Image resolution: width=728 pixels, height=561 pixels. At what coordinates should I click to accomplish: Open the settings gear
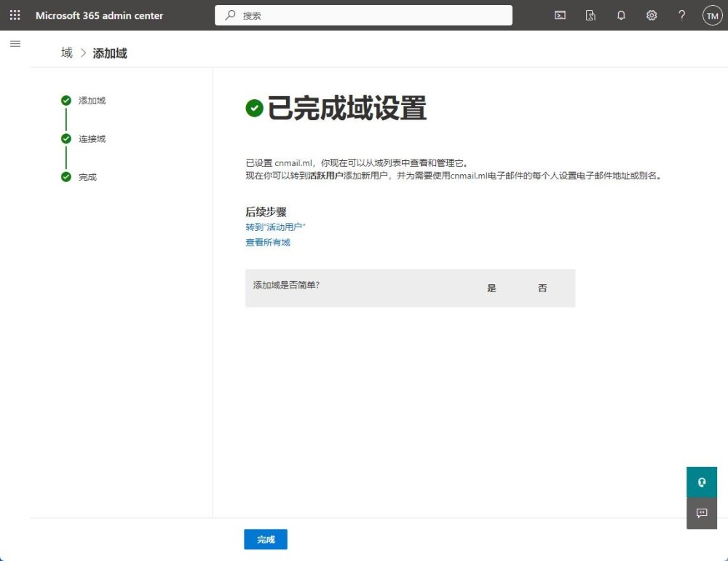[652, 15]
